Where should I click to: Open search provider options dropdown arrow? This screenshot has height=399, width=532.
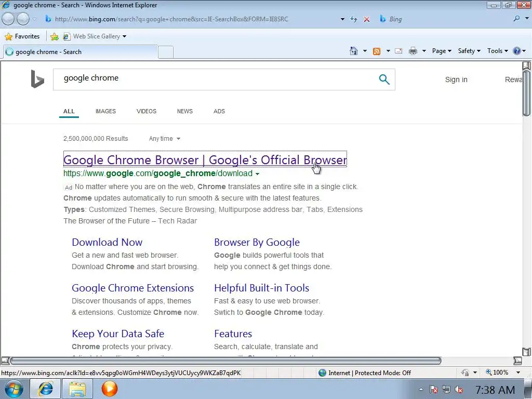pyautogui.click(x=527, y=19)
